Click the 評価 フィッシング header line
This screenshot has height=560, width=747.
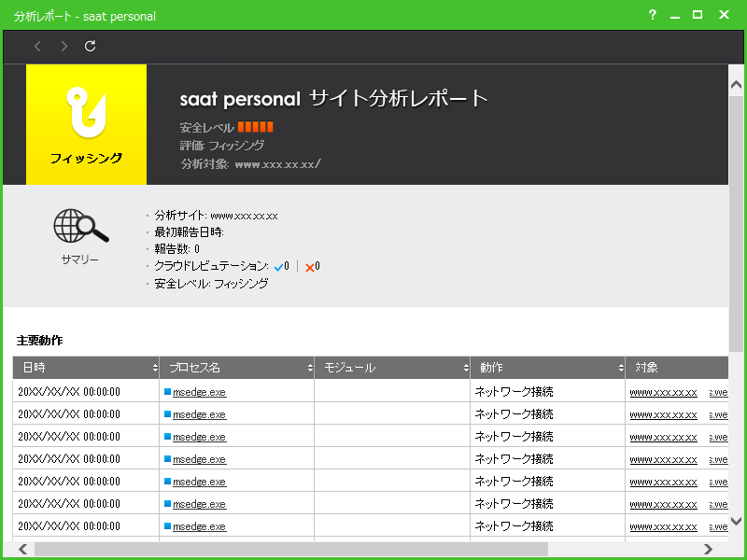(x=222, y=146)
